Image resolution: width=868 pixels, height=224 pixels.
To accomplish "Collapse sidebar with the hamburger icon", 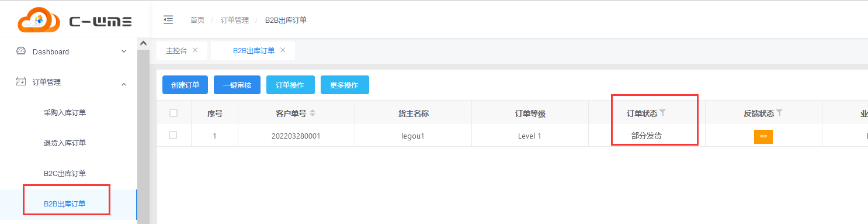I will point(168,20).
